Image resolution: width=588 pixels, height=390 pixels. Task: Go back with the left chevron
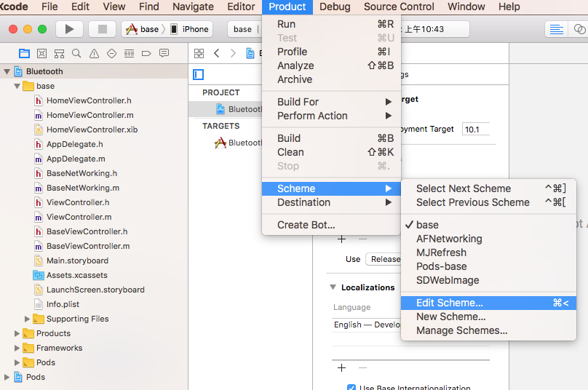click(216, 53)
